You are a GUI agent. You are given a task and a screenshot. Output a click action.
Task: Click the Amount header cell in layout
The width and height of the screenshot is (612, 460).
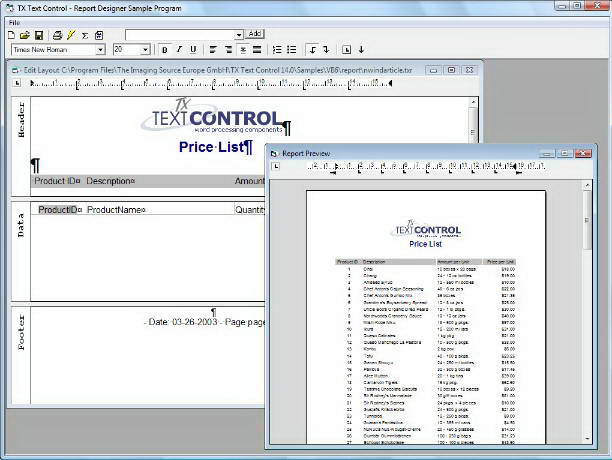tap(250, 181)
